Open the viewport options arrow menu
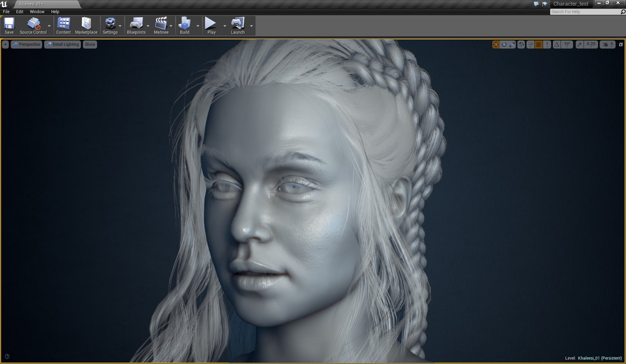 [x=5, y=45]
